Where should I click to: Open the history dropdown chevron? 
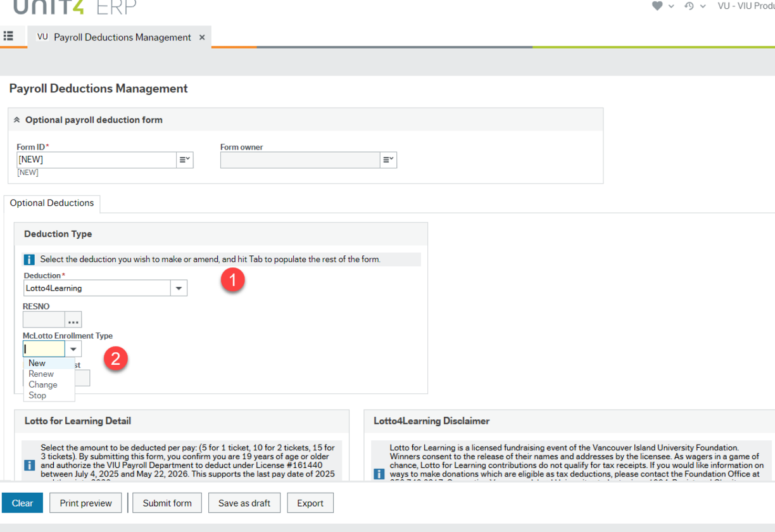pyautogui.click(x=703, y=6)
